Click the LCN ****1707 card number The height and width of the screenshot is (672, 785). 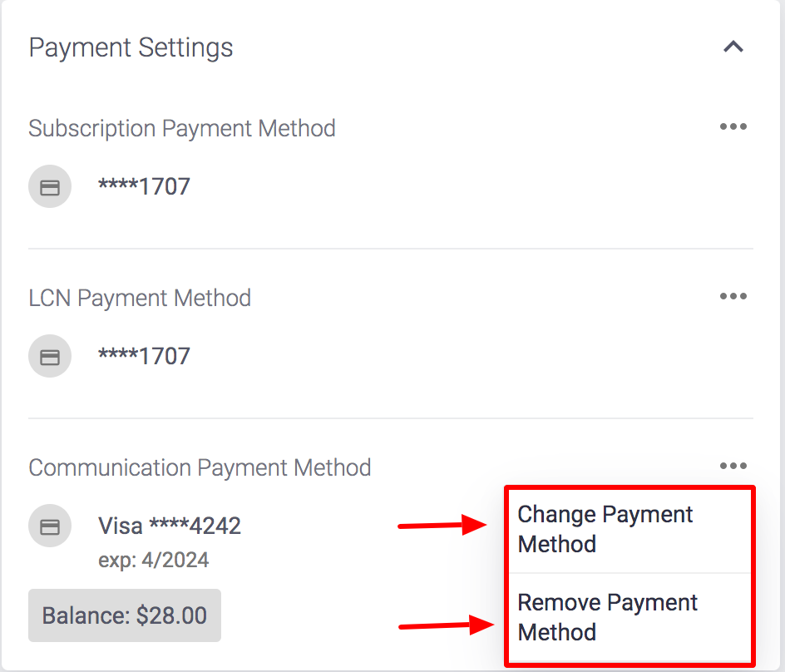[x=144, y=357]
